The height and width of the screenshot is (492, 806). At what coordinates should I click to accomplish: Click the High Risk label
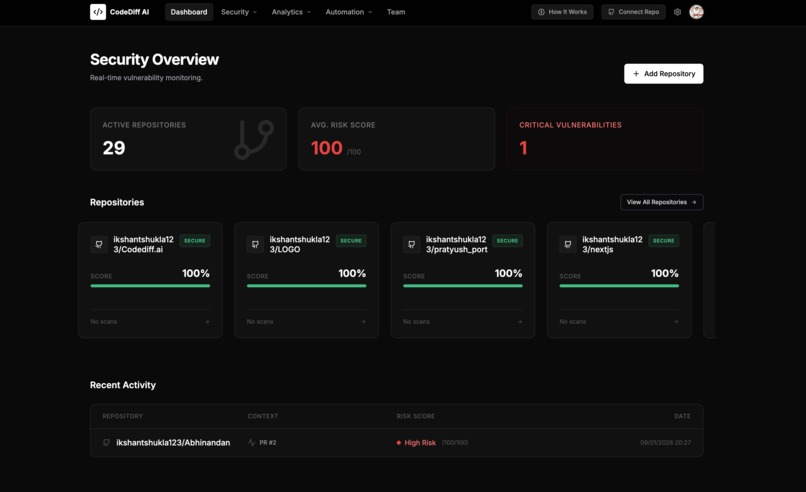pyautogui.click(x=420, y=443)
